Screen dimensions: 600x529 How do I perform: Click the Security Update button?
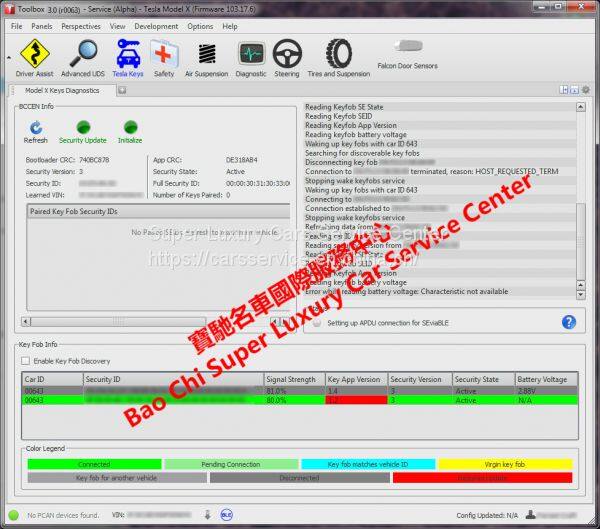[82, 131]
